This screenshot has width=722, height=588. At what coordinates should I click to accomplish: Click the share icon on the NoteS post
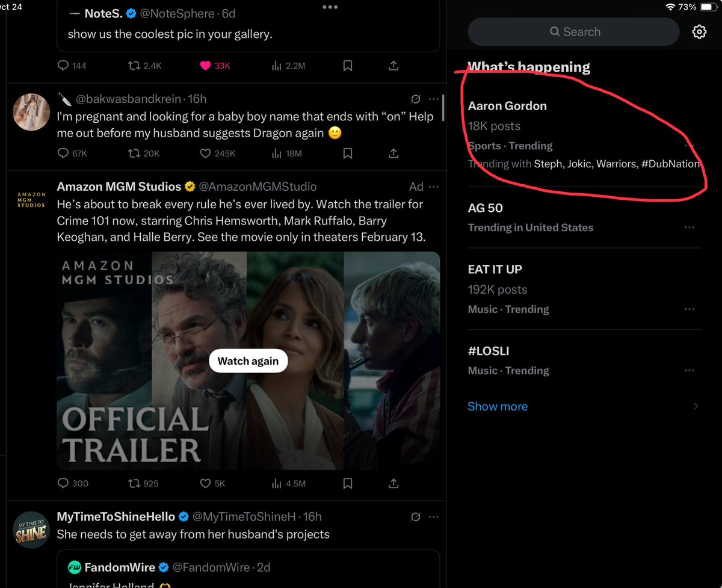pos(393,66)
